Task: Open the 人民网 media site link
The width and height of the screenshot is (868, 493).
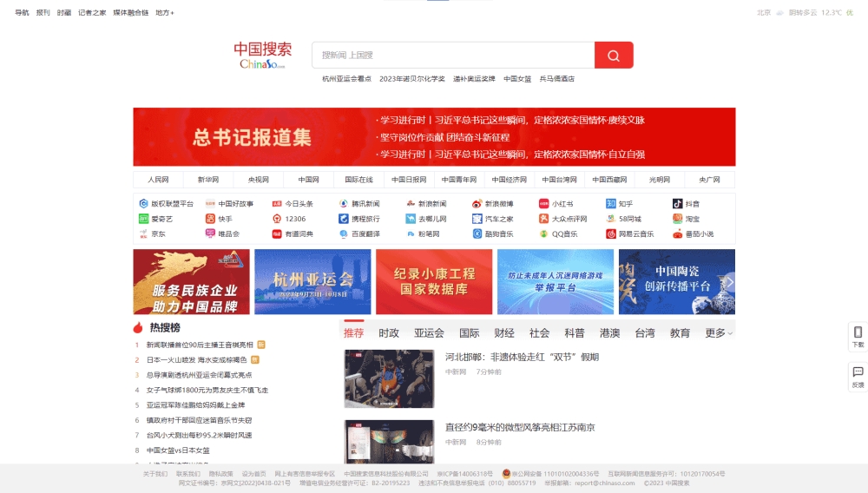Action: 158,180
